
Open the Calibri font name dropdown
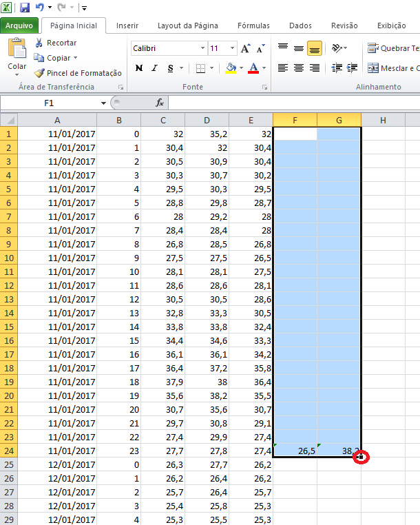(202, 49)
